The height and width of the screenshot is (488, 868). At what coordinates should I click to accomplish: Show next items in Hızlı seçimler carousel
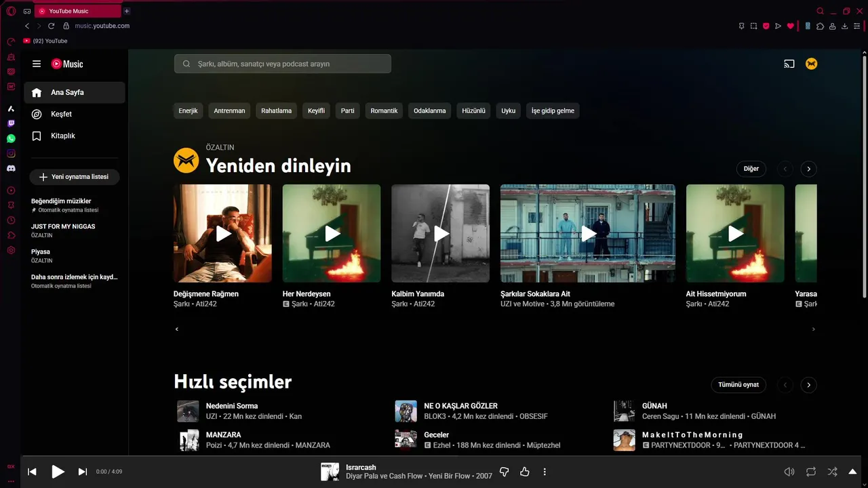point(808,385)
